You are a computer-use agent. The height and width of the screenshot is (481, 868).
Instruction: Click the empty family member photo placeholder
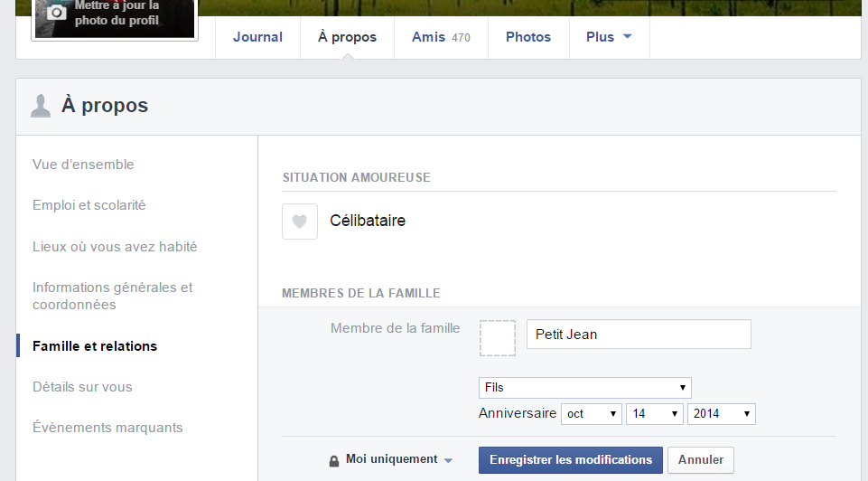click(497, 337)
